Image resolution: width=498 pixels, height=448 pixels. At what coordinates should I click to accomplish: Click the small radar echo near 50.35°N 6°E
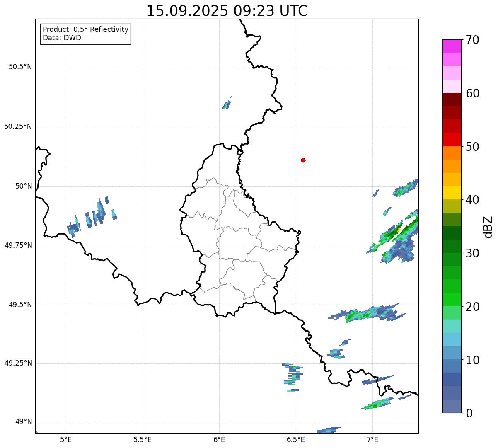tap(227, 104)
